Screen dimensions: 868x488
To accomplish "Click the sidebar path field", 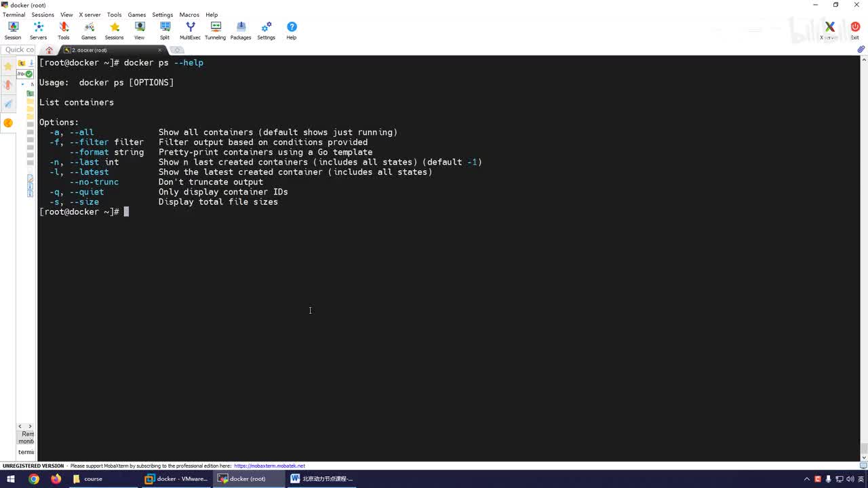I will tap(22, 73).
